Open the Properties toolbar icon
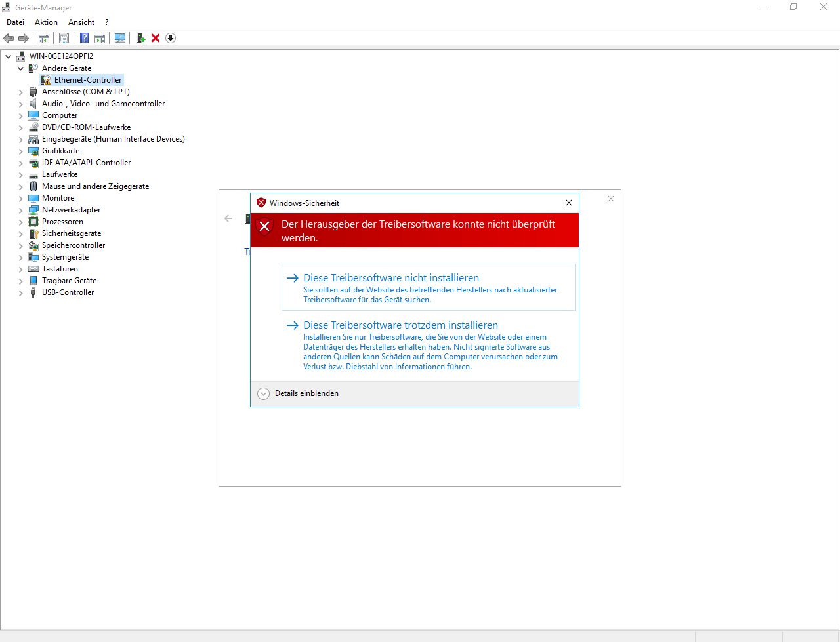This screenshot has height=642, width=840. (x=64, y=38)
